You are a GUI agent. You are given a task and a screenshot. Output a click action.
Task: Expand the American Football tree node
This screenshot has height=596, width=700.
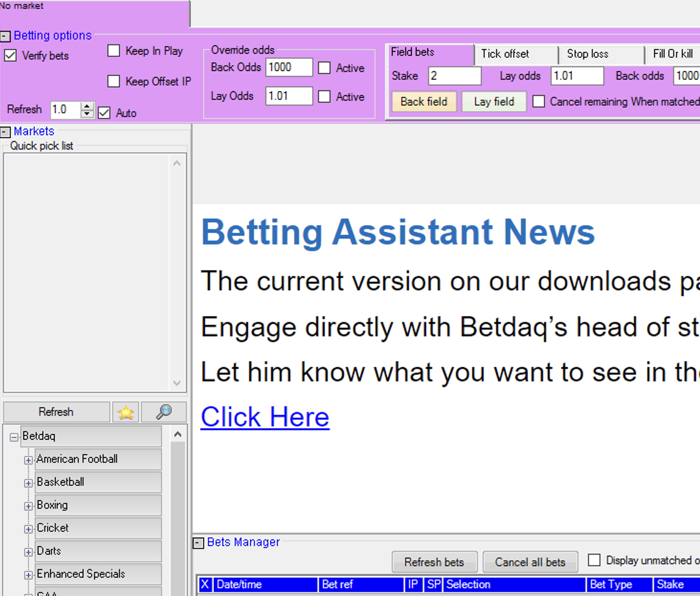(x=28, y=460)
